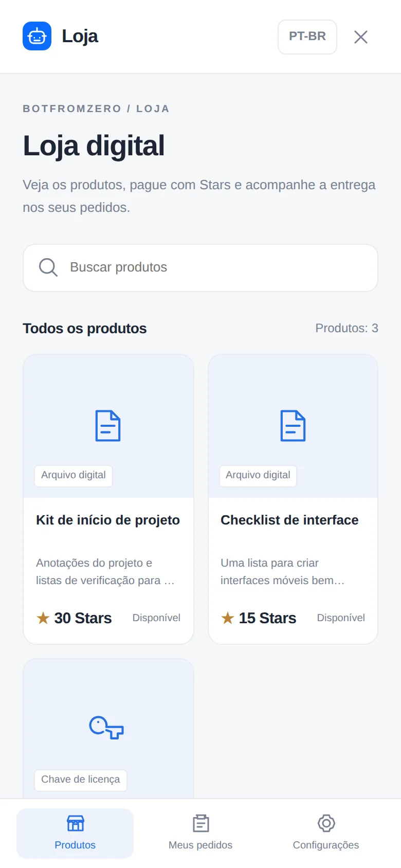Screen dimensions: 401x868
Task: Switch to the Meus pedidos tab
Action: pyautogui.click(x=200, y=833)
